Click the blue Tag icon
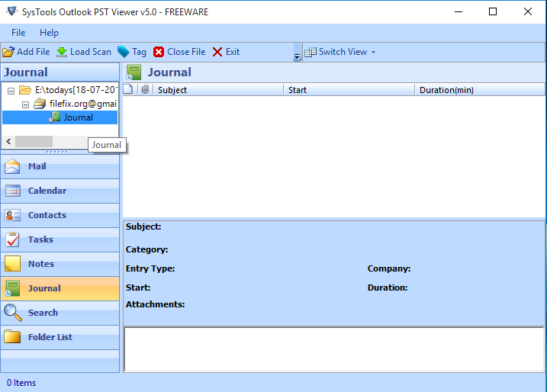 (x=123, y=52)
